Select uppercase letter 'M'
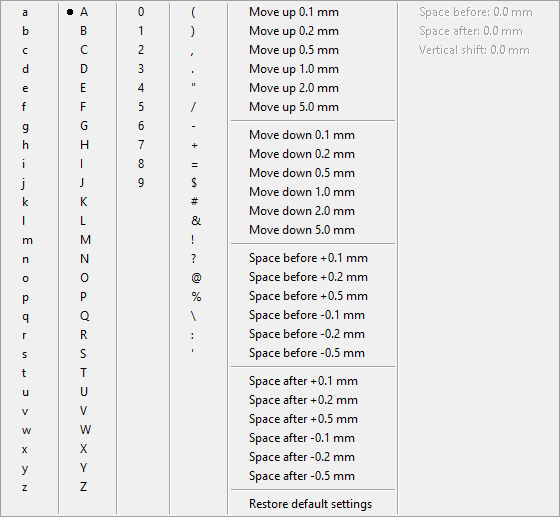 pyautogui.click(x=87, y=240)
